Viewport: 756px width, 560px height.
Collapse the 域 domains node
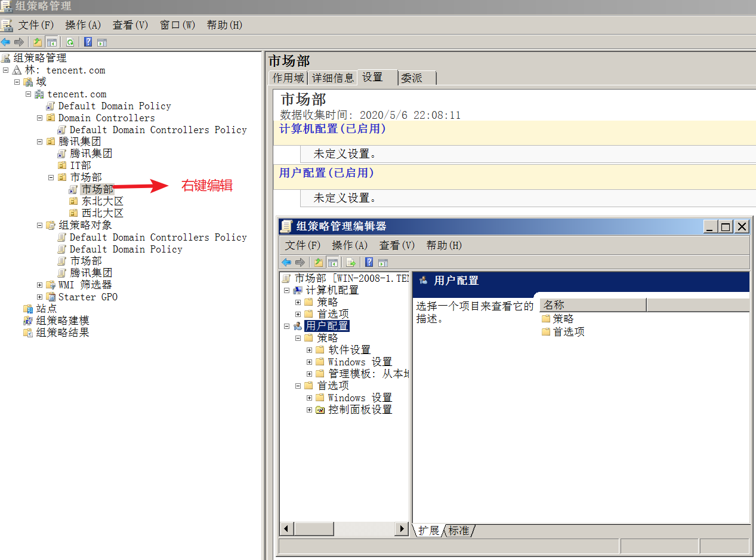coord(17,82)
